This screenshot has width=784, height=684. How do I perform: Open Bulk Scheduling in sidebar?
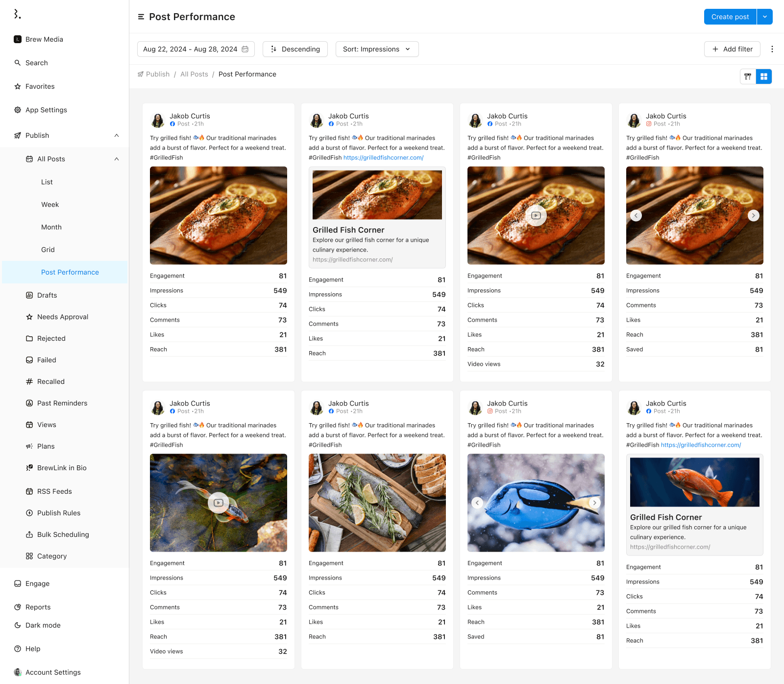63,534
